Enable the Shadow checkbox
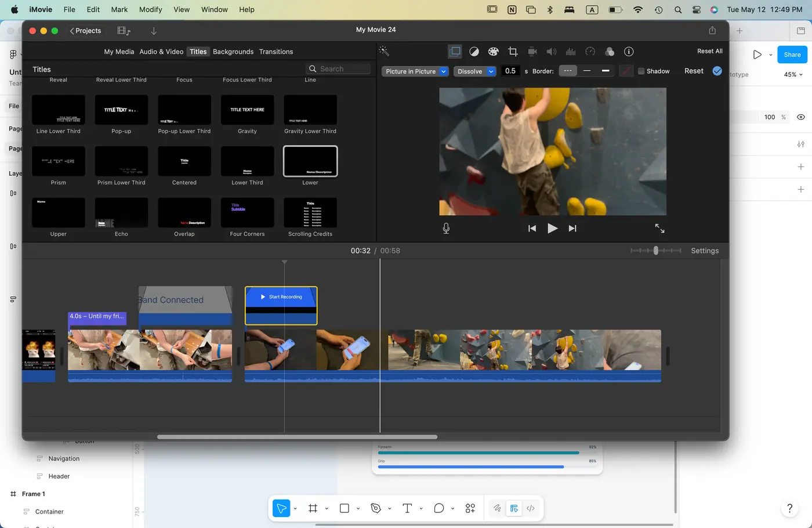This screenshot has width=812, height=528. pos(641,71)
